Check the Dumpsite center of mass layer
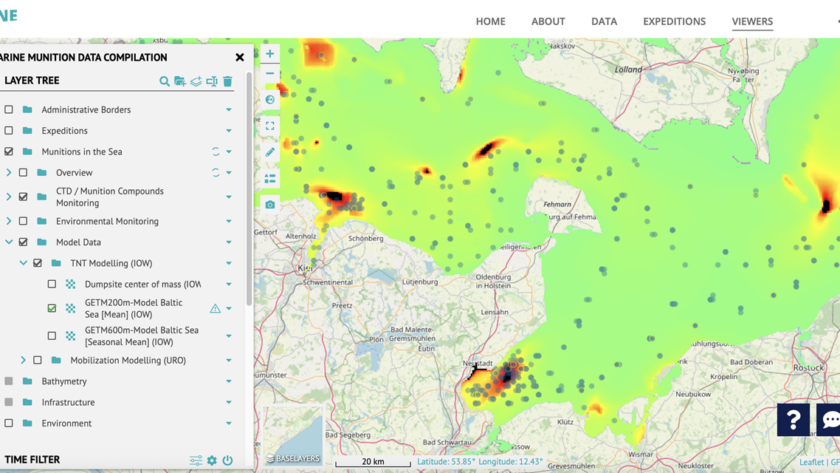The width and height of the screenshot is (840, 473). [x=52, y=284]
